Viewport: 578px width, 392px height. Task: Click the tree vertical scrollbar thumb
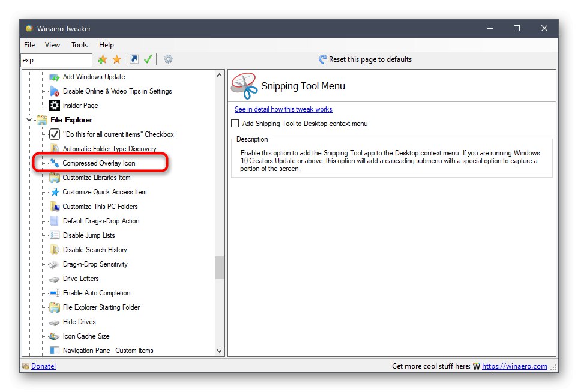(219, 268)
